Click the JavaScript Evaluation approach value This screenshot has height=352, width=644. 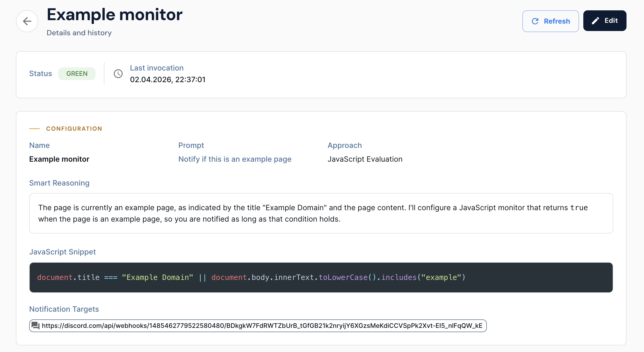[365, 159]
